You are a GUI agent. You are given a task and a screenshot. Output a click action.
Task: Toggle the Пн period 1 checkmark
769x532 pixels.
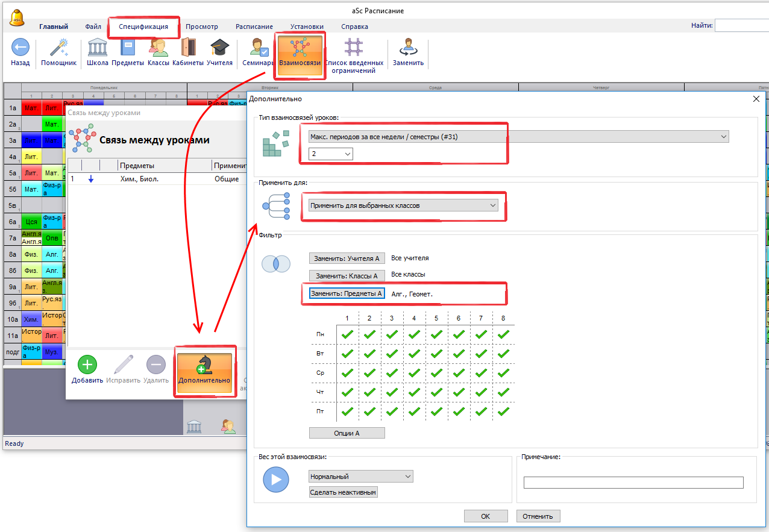coord(347,334)
